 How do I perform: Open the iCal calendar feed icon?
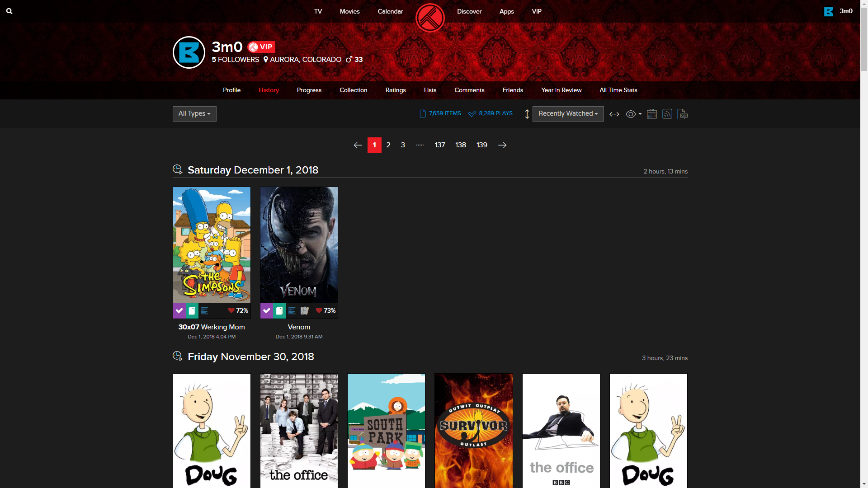pos(651,114)
